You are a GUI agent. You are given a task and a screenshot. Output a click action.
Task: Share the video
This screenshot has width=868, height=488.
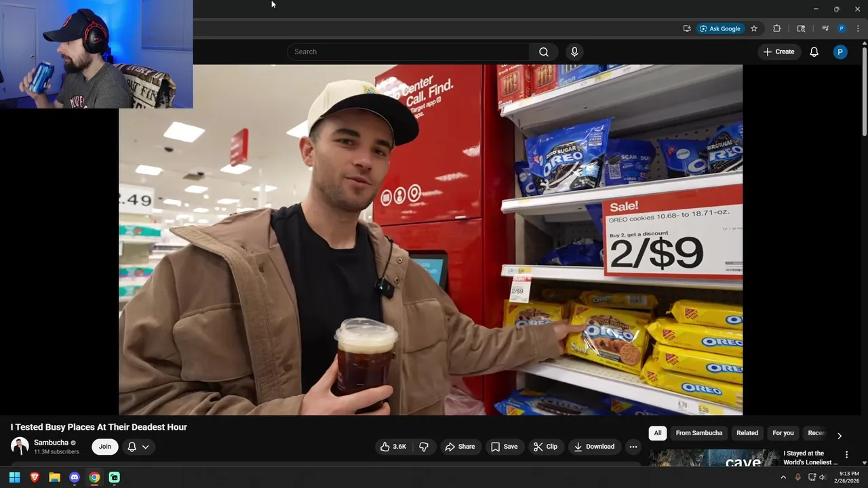click(x=460, y=447)
